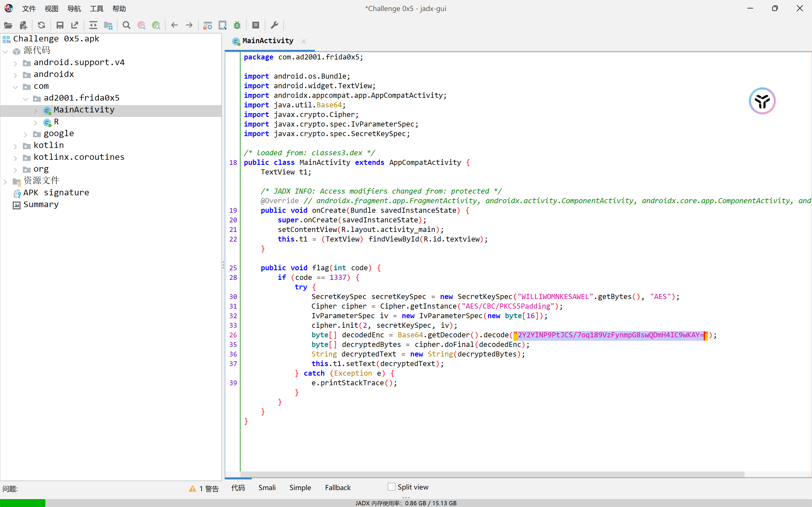Expand the kotlin package node

point(15,146)
